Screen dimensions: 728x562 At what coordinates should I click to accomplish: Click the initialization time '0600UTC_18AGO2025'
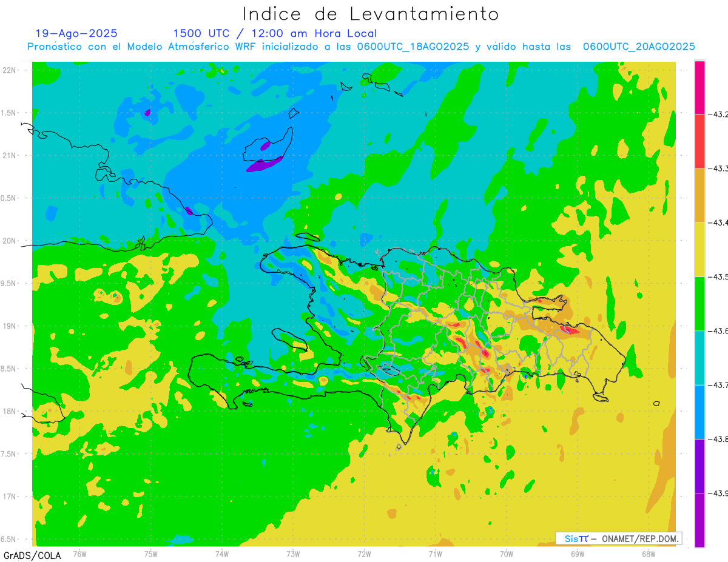[413, 47]
